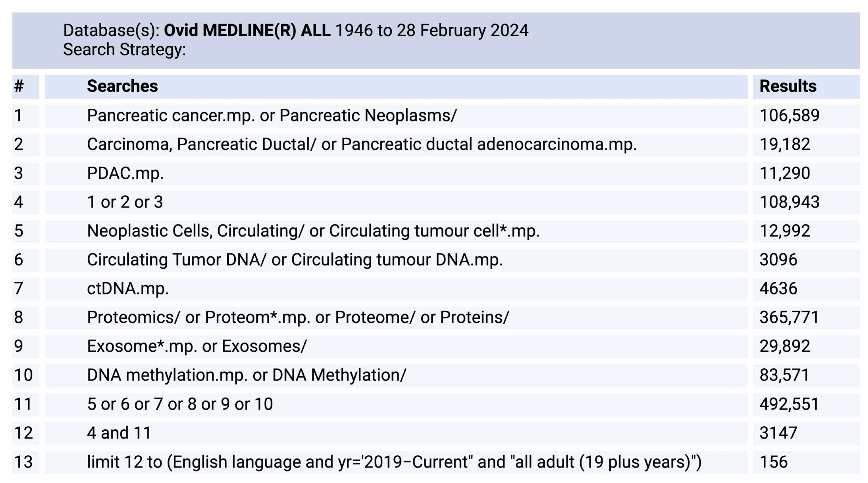Image resolution: width=868 pixels, height=483 pixels.
Task: Click the "DNA methylation.mp." search row
Action: (x=247, y=375)
